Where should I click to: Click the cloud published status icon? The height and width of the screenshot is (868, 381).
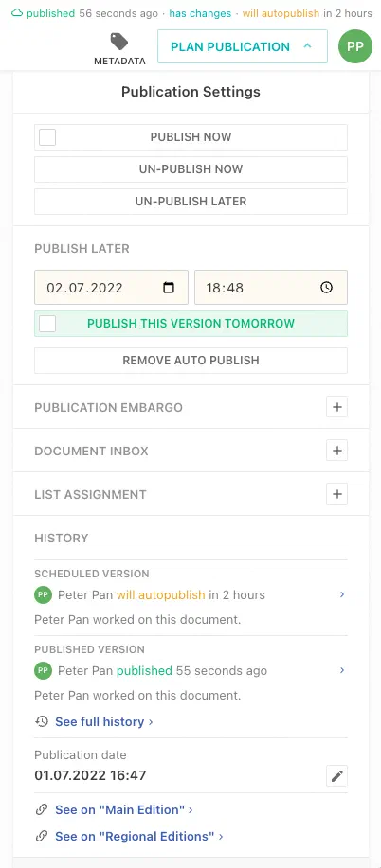[x=17, y=13]
